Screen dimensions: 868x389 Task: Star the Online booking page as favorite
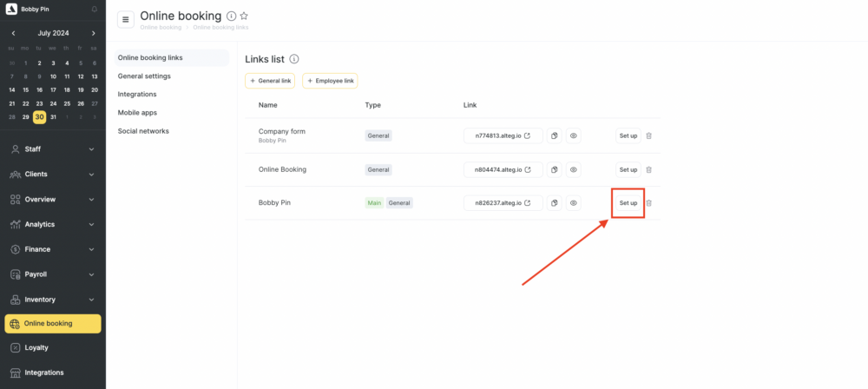pos(244,16)
